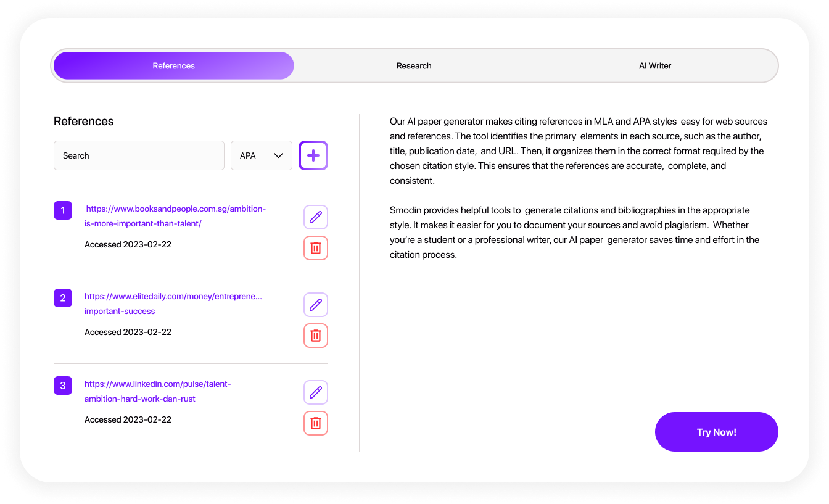The width and height of the screenshot is (829, 504).
Task: Select the number 1 reference badge
Action: (x=63, y=210)
